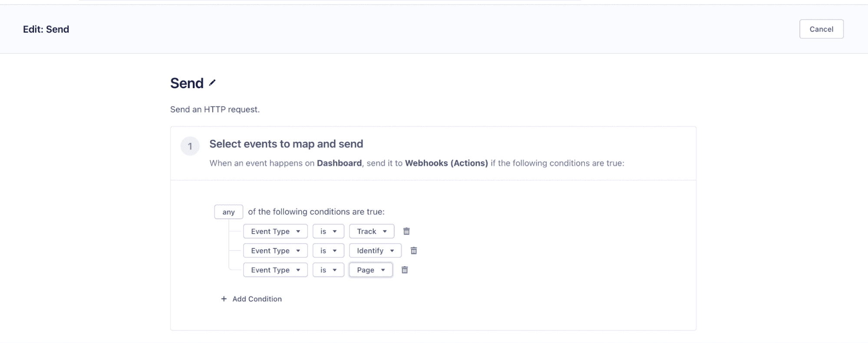Click trash icon for the Page condition
The height and width of the screenshot is (343, 868).
tap(405, 270)
